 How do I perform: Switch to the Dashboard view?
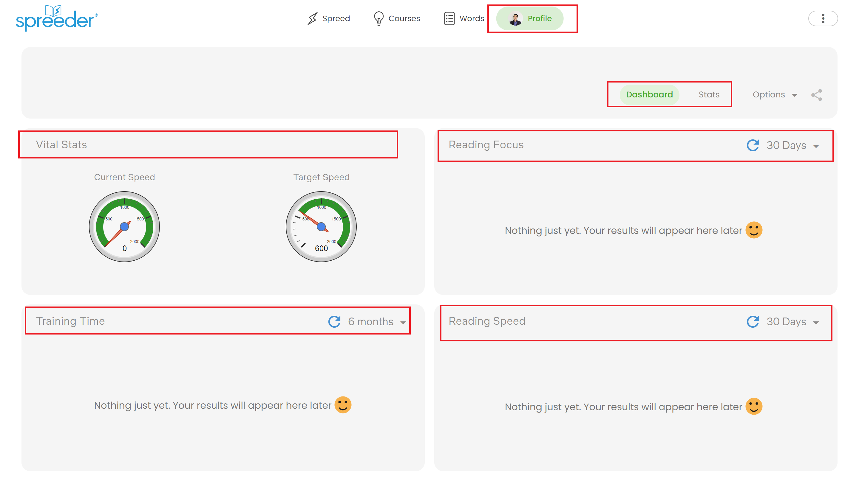pyautogui.click(x=649, y=95)
